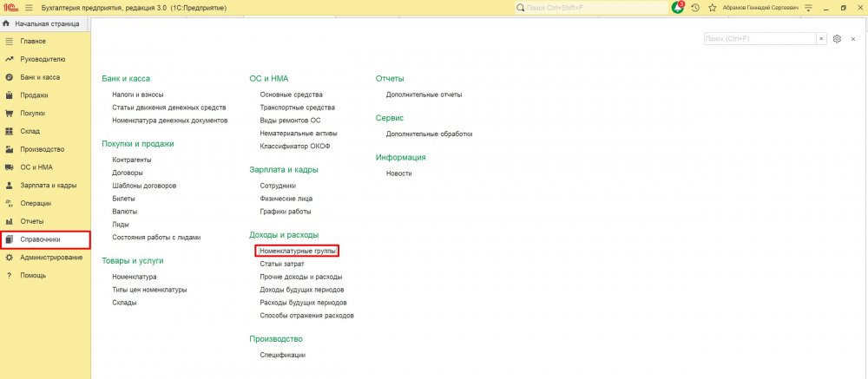
Task: Open the Сотрудники directory
Action: (278, 186)
